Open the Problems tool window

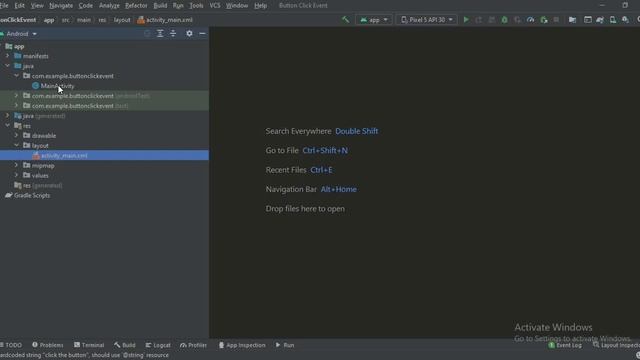48,345
